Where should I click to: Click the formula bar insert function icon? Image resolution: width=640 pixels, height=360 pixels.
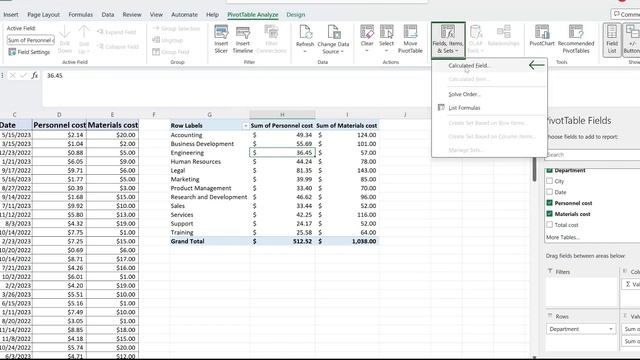[x=35, y=76]
